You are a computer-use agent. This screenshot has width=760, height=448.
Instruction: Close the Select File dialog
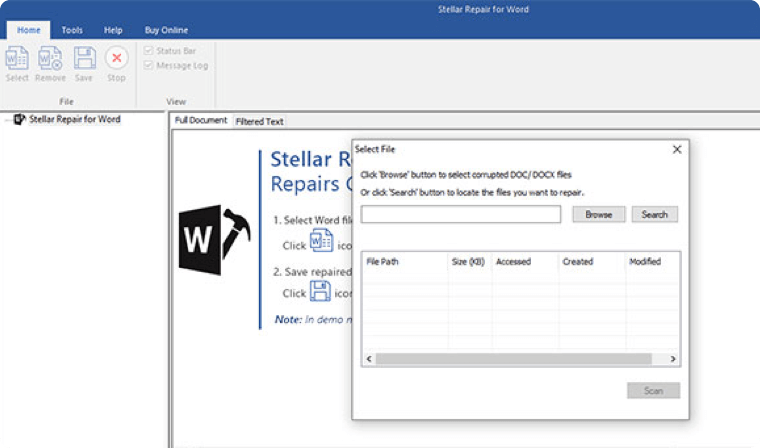pyautogui.click(x=677, y=149)
